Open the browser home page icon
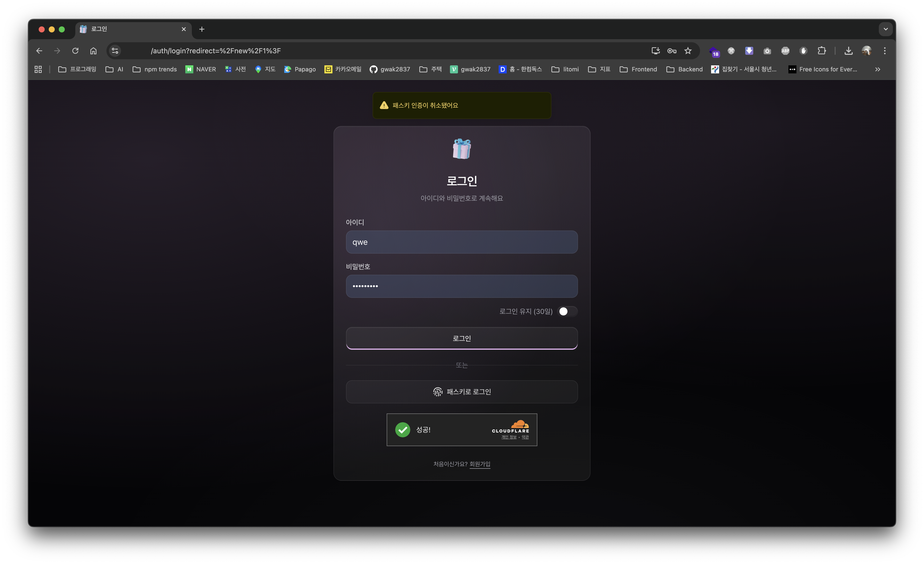 pyautogui.click(x=93, y=51)
